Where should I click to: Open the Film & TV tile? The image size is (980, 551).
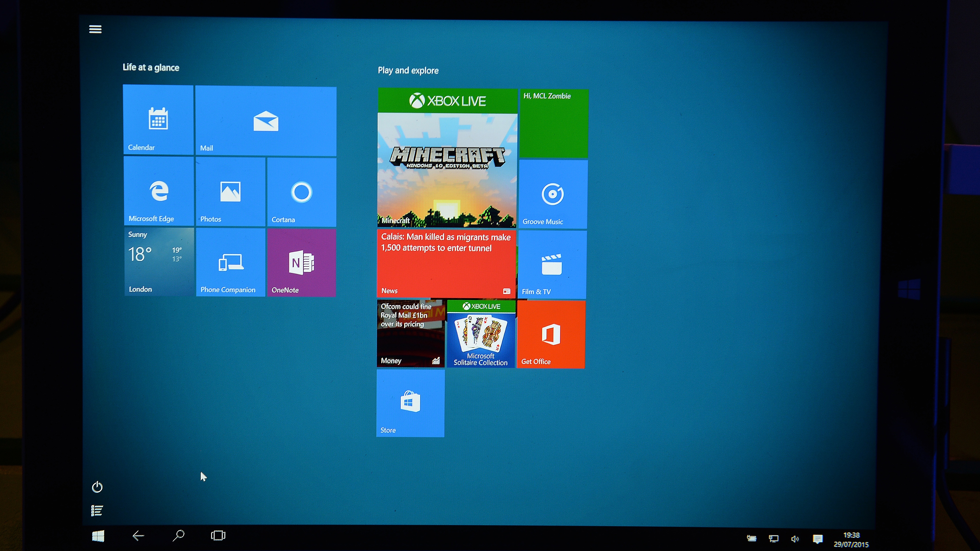pyautogui.click(x=552, y=265)
